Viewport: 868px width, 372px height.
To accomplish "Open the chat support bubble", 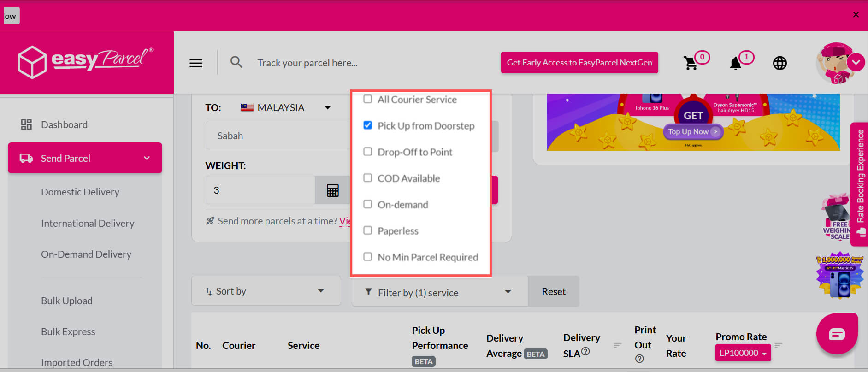I will pyautogui.click(x=837, y=334).
